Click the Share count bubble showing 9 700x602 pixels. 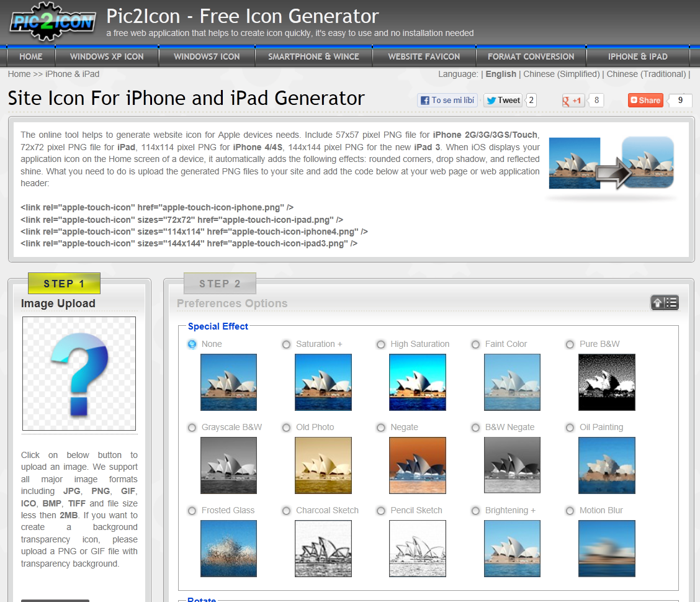tap(680, 100)
